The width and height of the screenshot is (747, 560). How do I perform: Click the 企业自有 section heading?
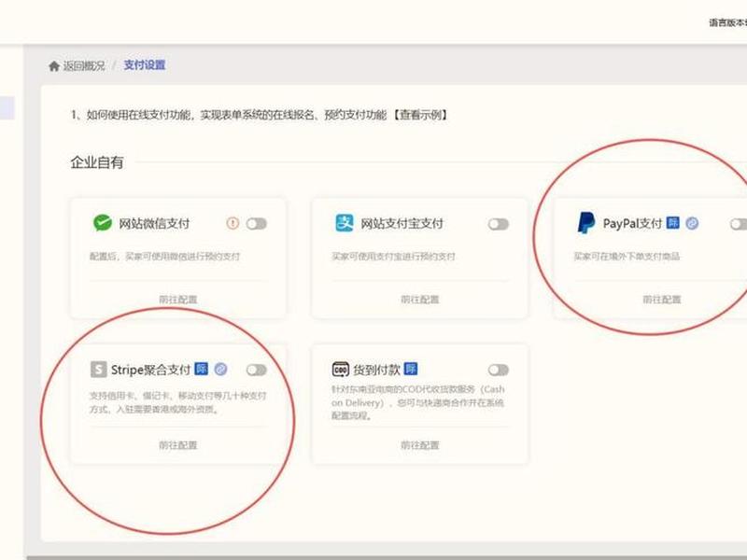(x=97, y=162)
